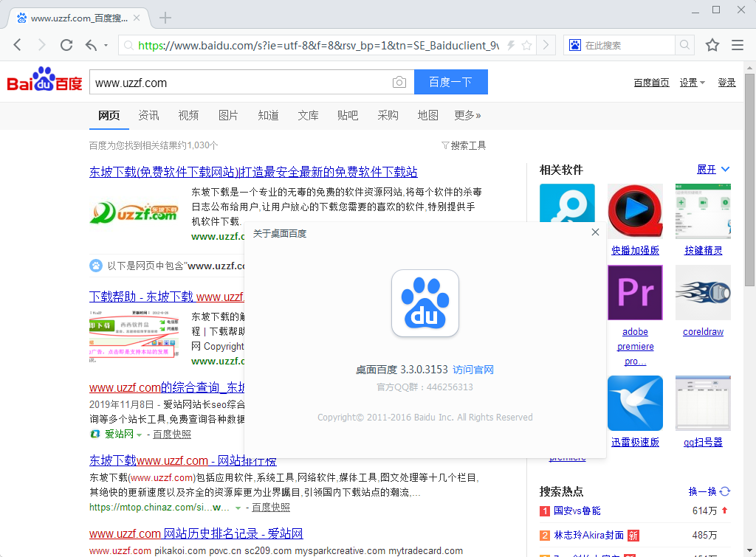Click the Baidu logo
The image size is (756, 557).
pos(45,80)
